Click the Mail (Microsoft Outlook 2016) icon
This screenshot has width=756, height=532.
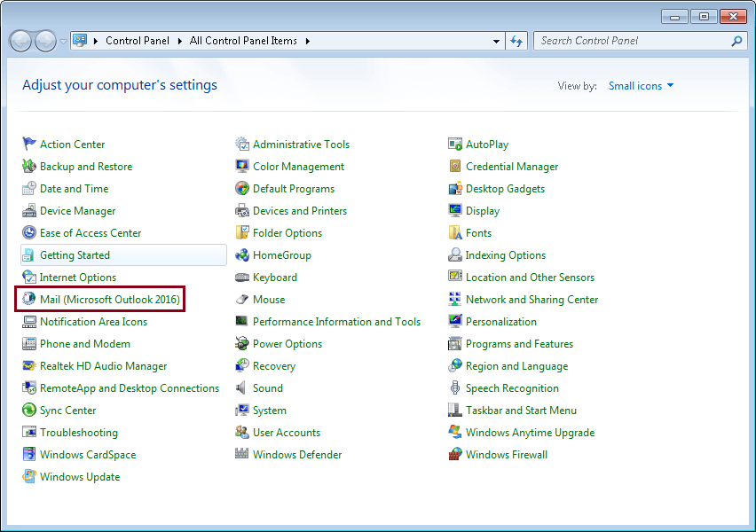click(29, 299)
